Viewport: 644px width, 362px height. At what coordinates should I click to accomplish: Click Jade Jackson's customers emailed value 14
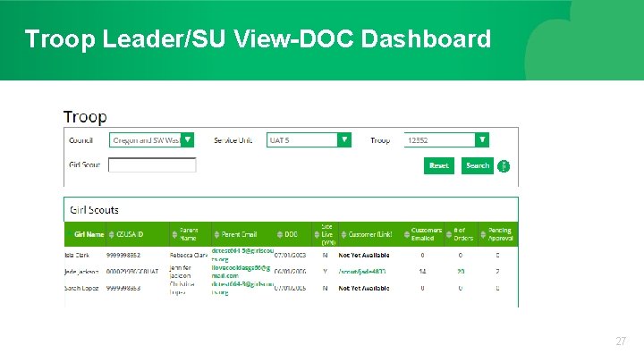pos(422,272)
